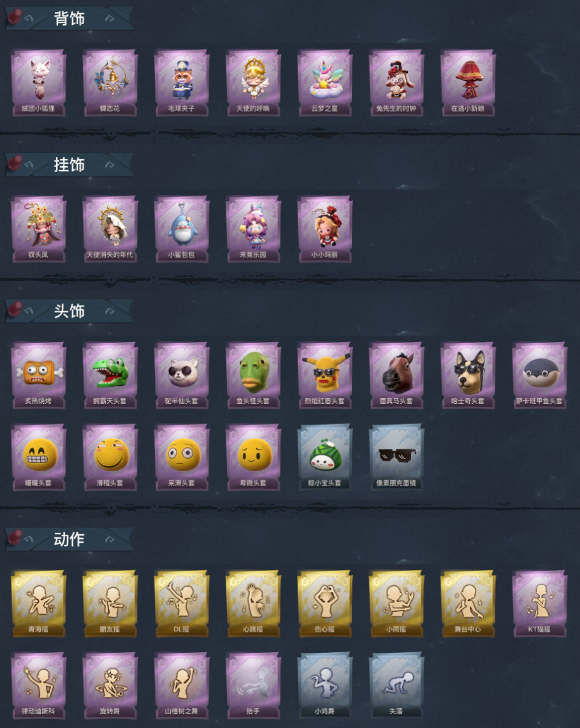Choose the 云梦之星 unicorn back accessory
The height and width of the screenshot is (728, 580).
click(325, 83)
